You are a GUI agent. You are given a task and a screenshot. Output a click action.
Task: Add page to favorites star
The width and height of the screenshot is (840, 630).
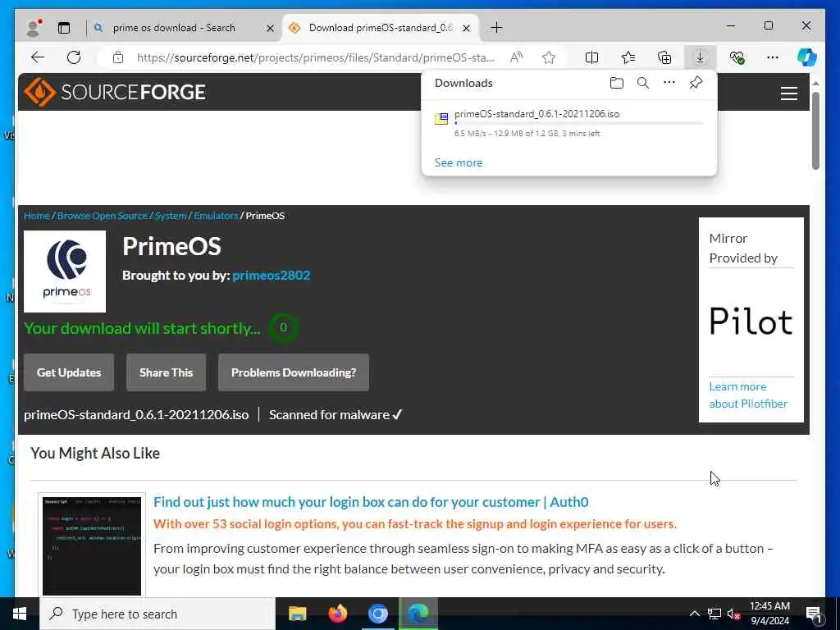tap(549, 57)
